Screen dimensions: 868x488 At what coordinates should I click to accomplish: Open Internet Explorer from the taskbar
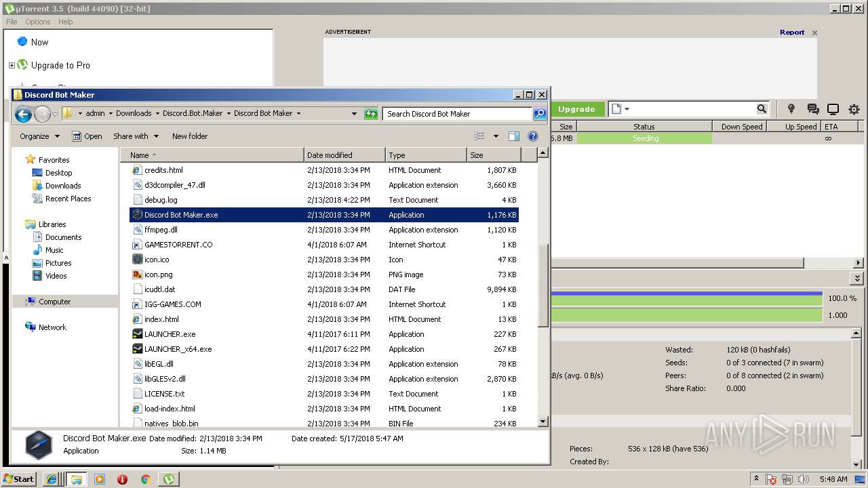(x=52, y=479)
